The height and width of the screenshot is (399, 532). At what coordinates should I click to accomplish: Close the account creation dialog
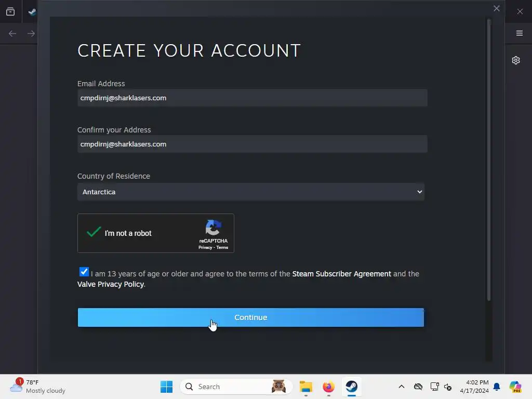point(496,8)
